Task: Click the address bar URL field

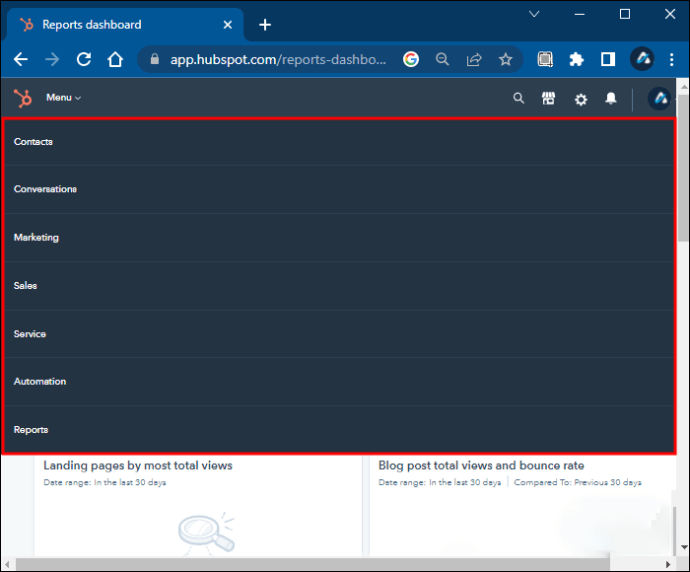Action: coord(278,59)
